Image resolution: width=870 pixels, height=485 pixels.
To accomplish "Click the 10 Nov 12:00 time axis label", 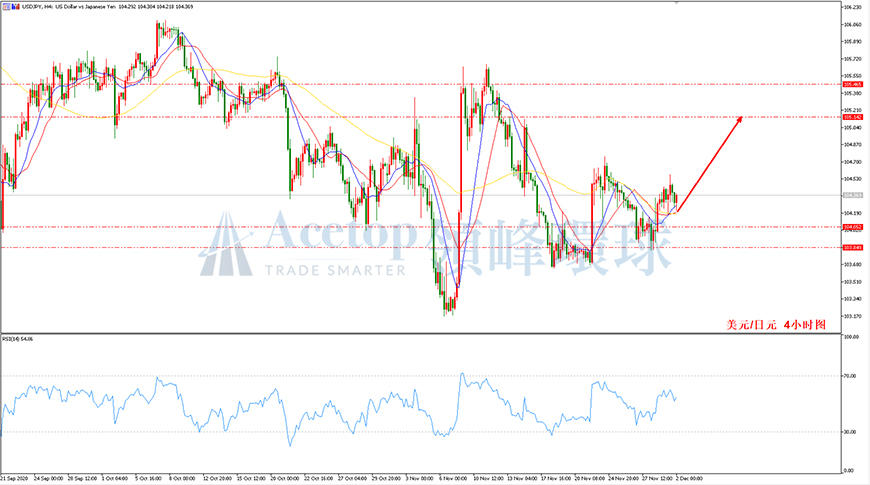I will (488, 478).
